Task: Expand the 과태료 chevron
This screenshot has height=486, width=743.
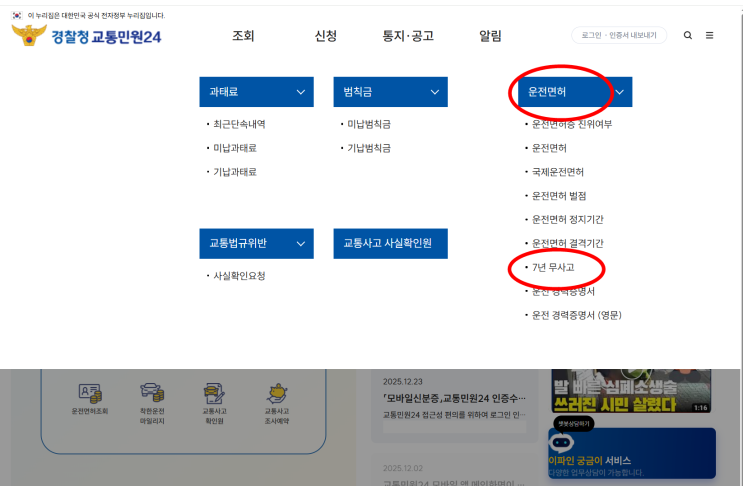Action: pos(300,92)
